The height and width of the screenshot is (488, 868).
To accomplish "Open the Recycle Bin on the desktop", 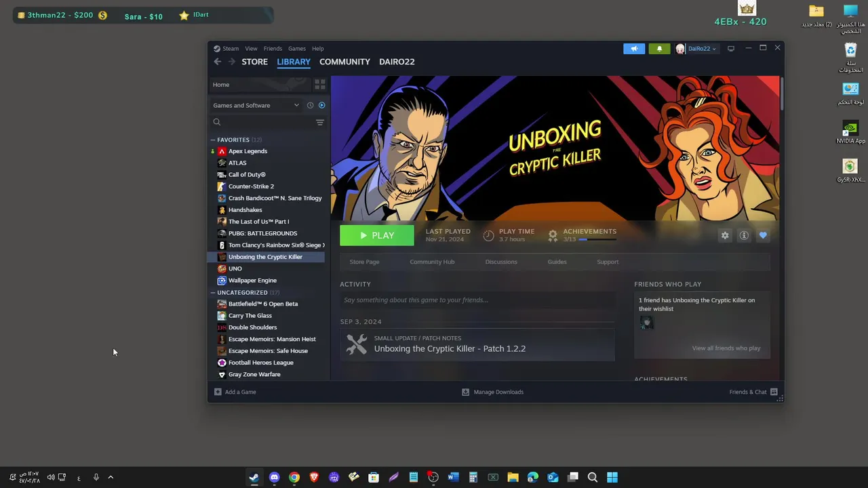I will (x=850, y=58).
